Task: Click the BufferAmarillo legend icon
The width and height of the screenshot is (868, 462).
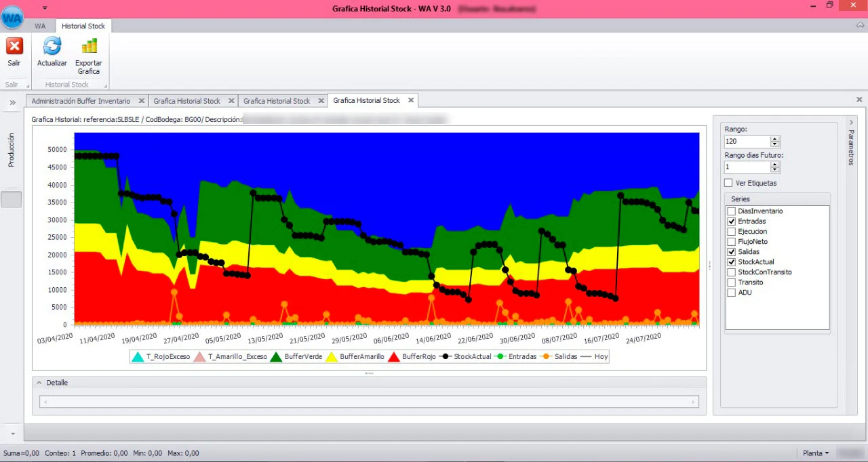Action: [332, 356]
